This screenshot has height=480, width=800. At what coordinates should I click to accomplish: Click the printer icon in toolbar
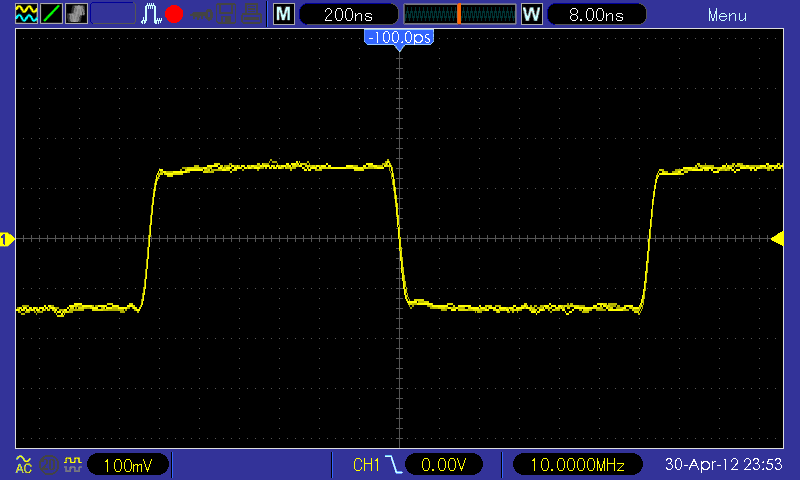[251, 14]
